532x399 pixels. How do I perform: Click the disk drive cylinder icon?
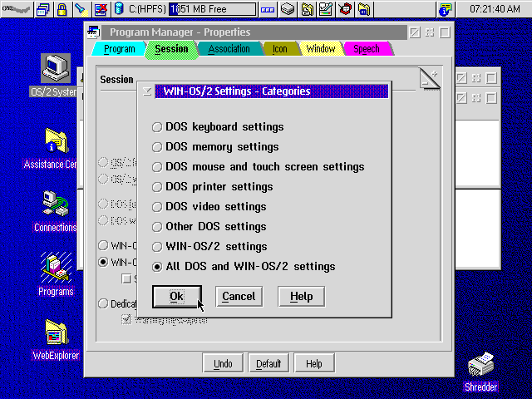119,9
